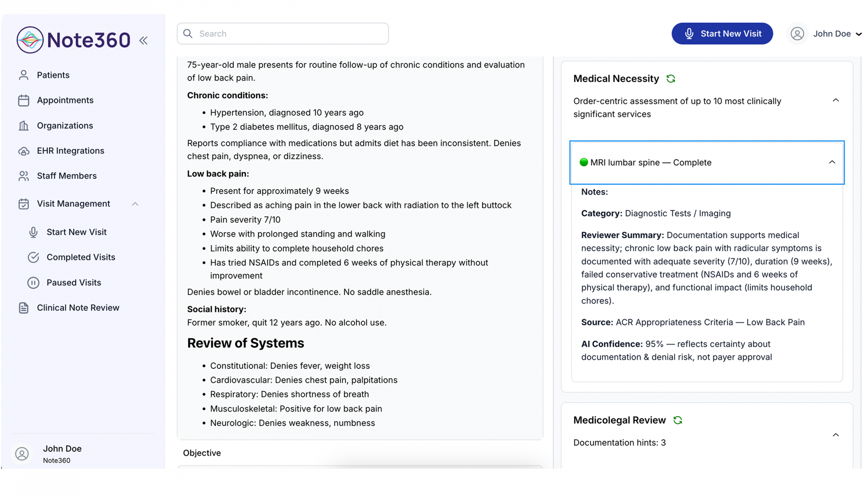This screenshot has width=868, height=496.
Task: Collapse the Visit Management section
Action: point(135,204)
